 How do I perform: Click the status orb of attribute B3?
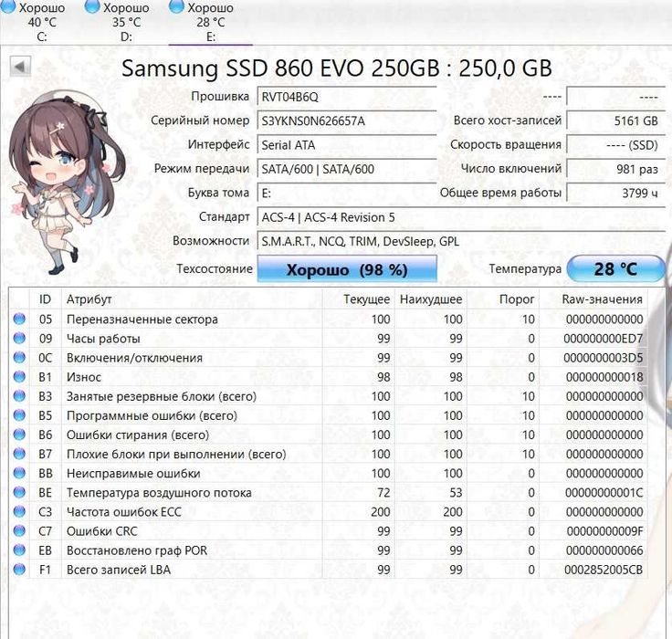19,396
